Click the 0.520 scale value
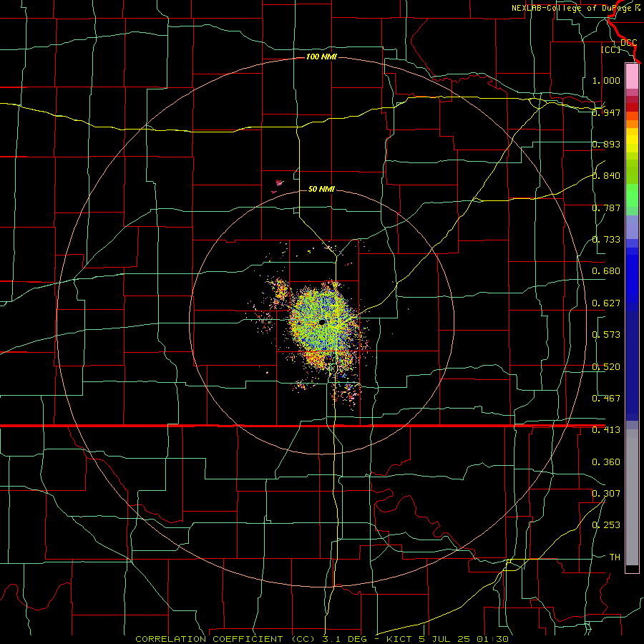 click(606, 367)
